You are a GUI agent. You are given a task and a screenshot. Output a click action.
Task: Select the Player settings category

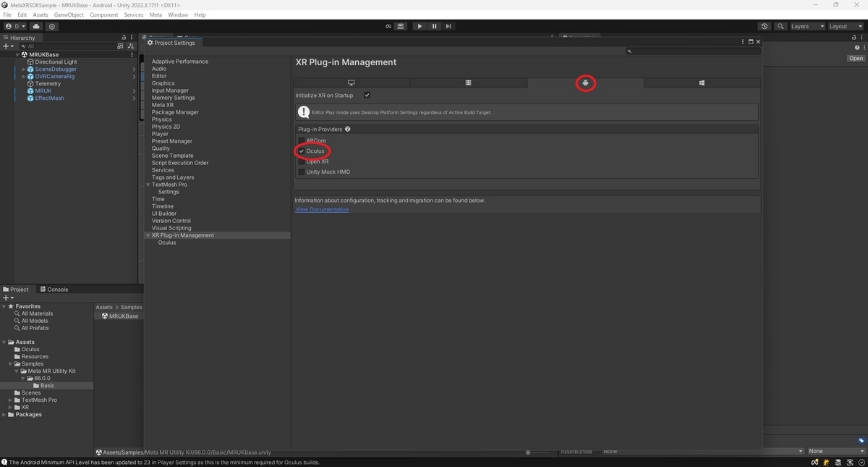(x=160, y=134)
